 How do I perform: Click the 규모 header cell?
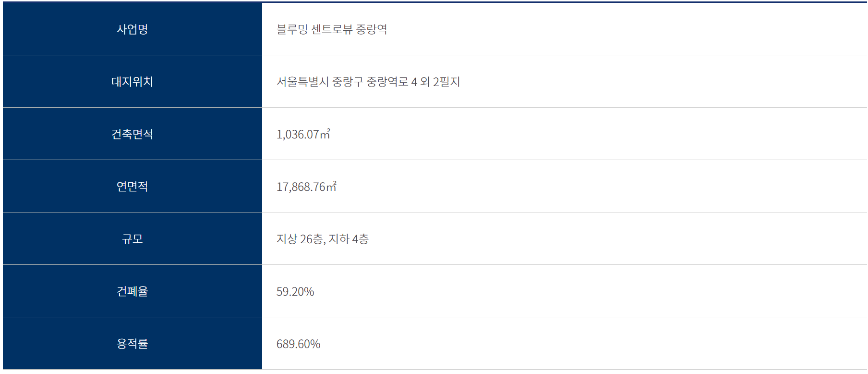tap(132, 239)
